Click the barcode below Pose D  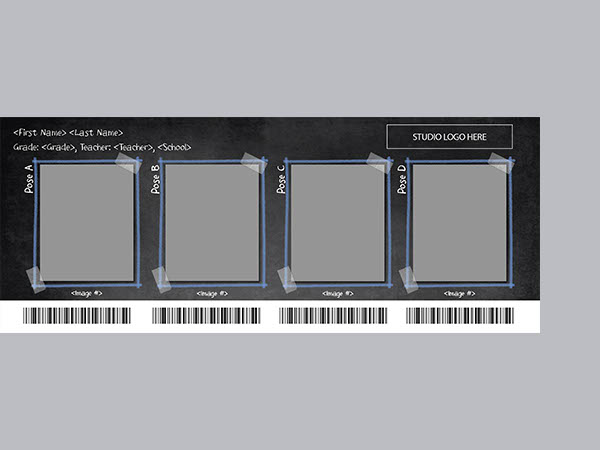pos(460,316)
